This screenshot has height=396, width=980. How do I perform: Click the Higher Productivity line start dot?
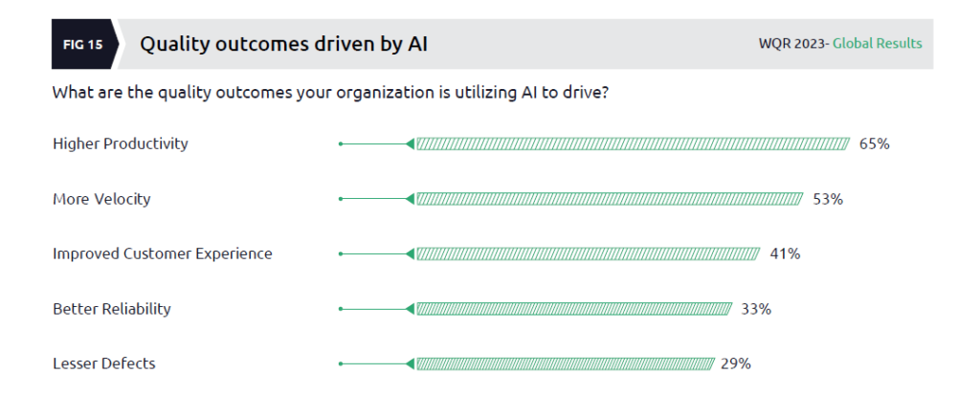pyautogui.click(x=341, y=144)
